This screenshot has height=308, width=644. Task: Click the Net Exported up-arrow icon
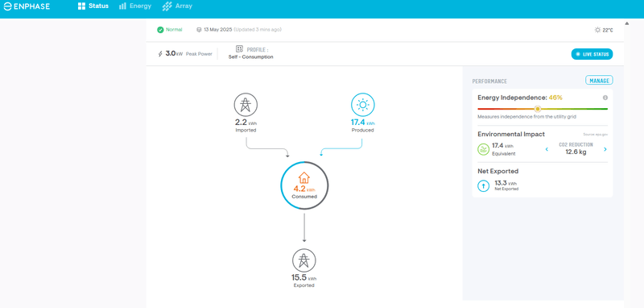point(484,186)
